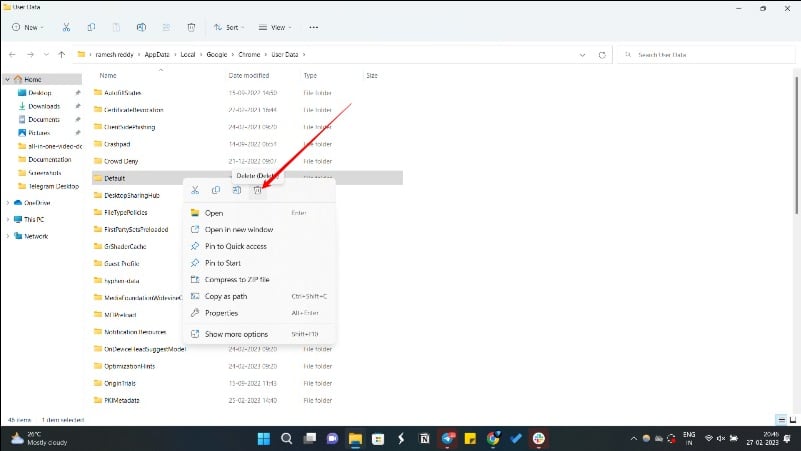
Task: Choose Pin to Quick access
Action: pyautogui.click(x=259, y=246)
